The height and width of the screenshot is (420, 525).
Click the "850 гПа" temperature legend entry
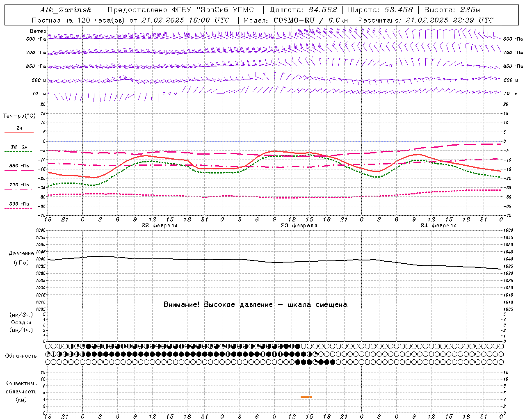(x=19, y=166)
